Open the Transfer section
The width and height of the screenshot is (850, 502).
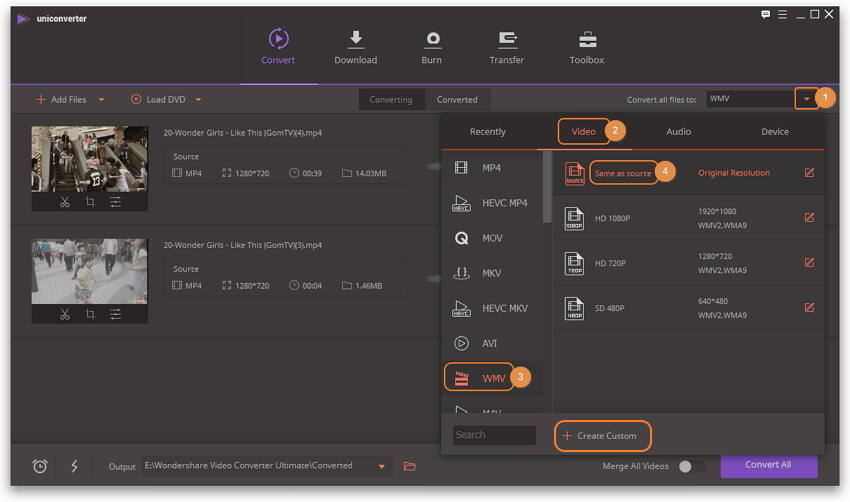tap(507, 47)
